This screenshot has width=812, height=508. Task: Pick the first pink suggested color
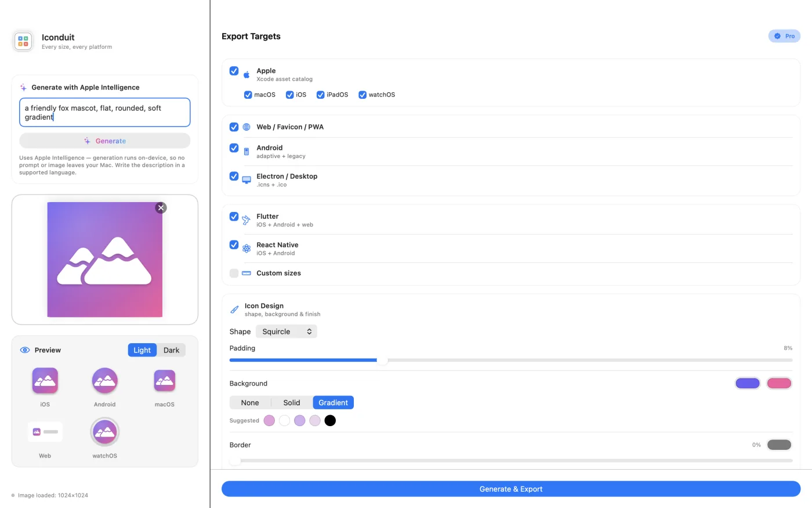pos(269,420)
